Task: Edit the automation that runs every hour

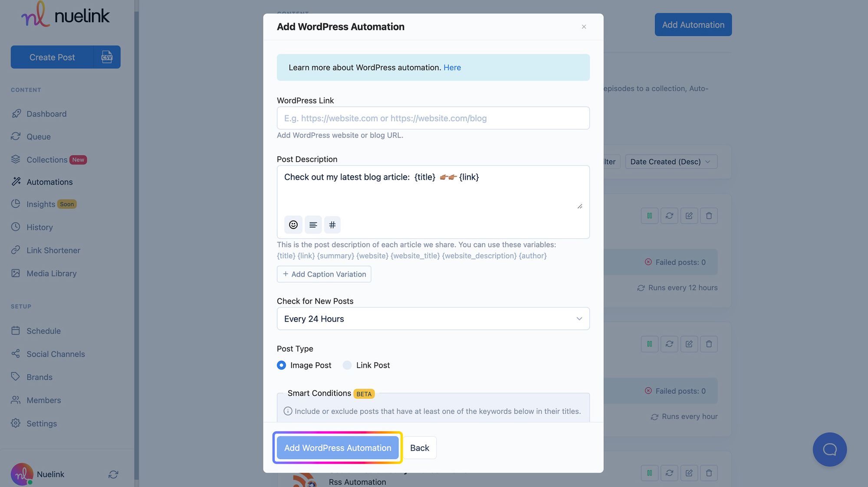Action: point(689,344)
